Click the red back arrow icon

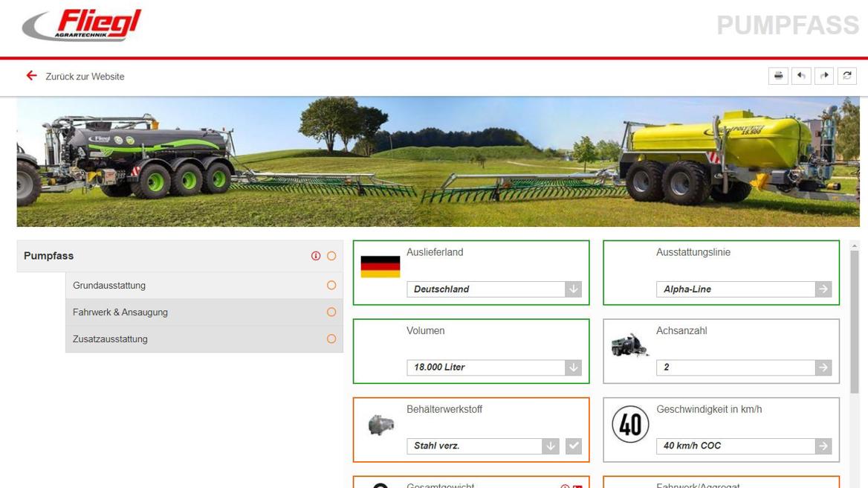(x=31, y=76)
